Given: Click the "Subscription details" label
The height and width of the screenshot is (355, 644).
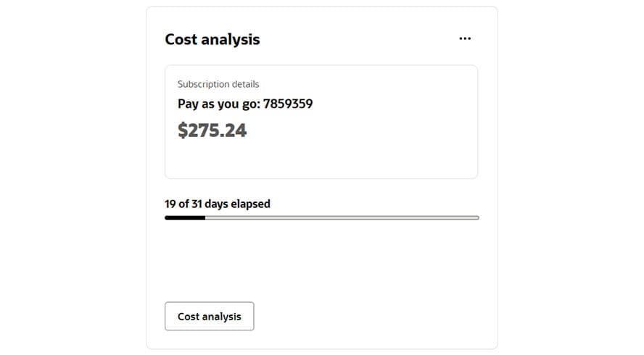Looking at the screenshot, I should 218,84.
